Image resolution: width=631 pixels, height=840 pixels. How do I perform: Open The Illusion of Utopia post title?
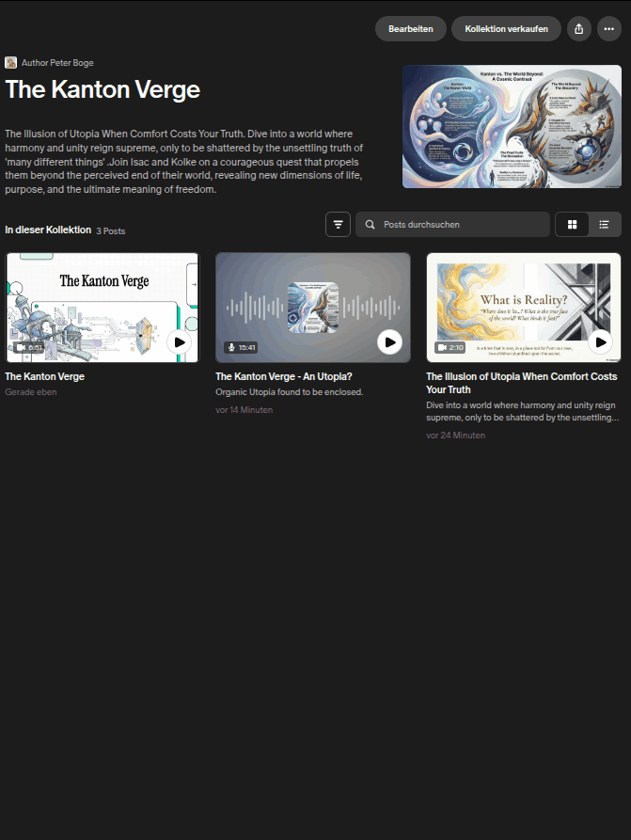click(x=522, y=383)
